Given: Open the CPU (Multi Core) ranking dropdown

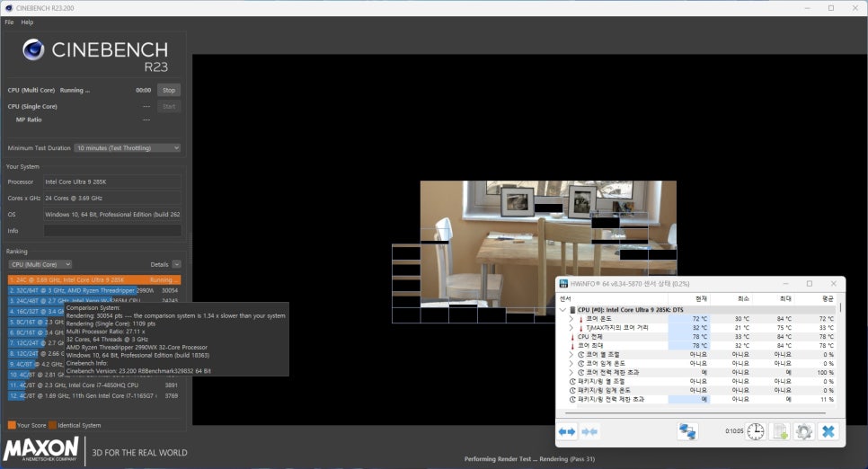Looking at the screenshot, I should coord(40,264).
